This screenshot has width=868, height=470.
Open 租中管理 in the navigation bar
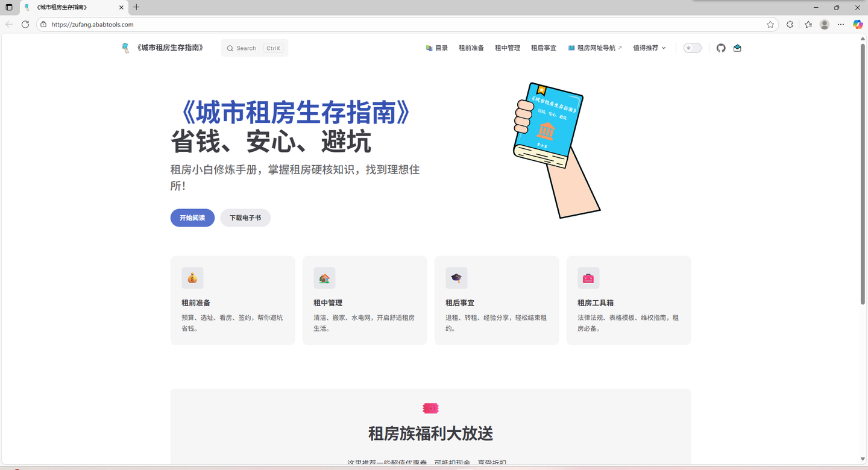click(508, 48)
